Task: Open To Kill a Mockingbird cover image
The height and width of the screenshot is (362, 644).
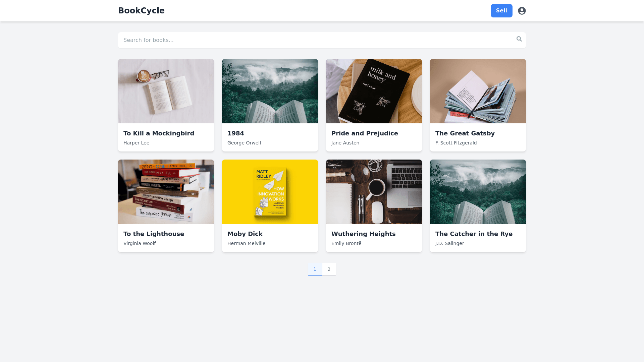Action: (166, 91)
